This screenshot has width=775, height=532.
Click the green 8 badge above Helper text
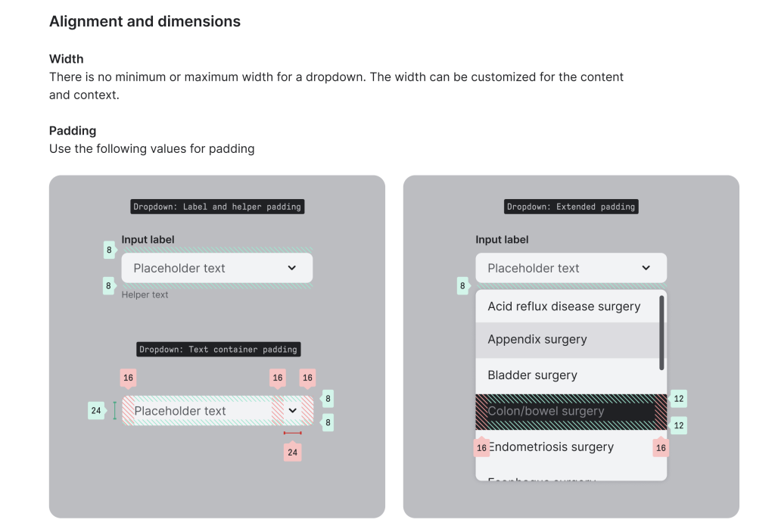click(x=109, y=286)
